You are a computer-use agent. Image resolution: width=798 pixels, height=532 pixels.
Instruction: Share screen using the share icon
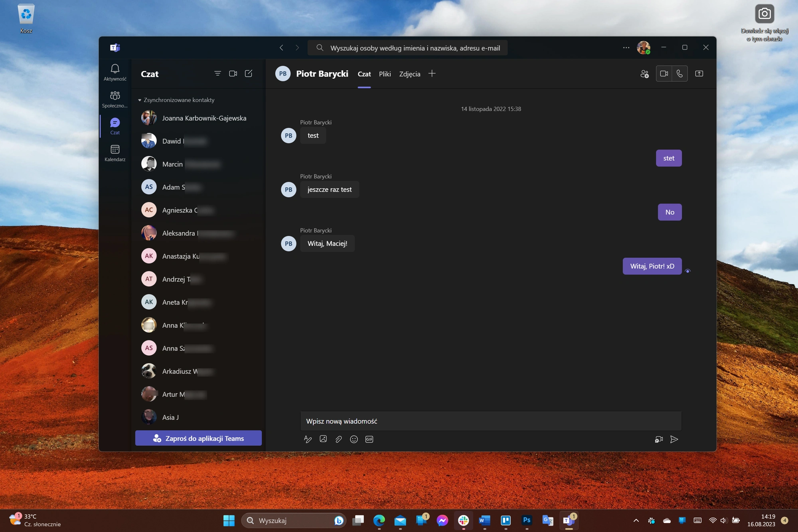click(x=699, y=73)
